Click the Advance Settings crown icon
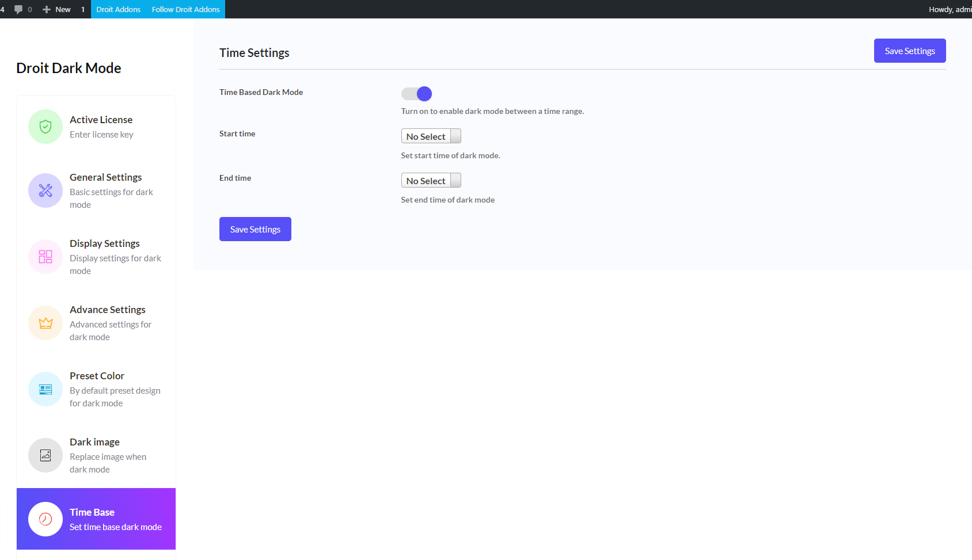Viewport: 972px width, 560px height. point(45,323)
